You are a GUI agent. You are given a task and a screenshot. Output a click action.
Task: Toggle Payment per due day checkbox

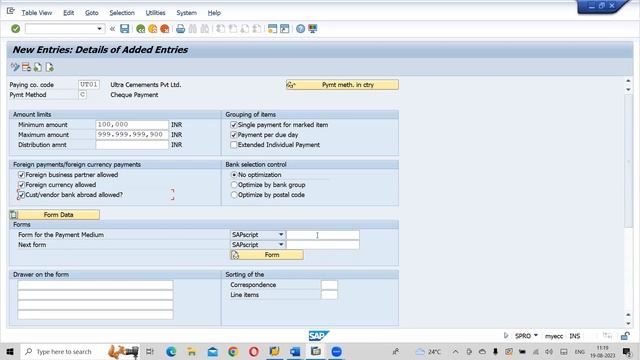coord(233,135)
